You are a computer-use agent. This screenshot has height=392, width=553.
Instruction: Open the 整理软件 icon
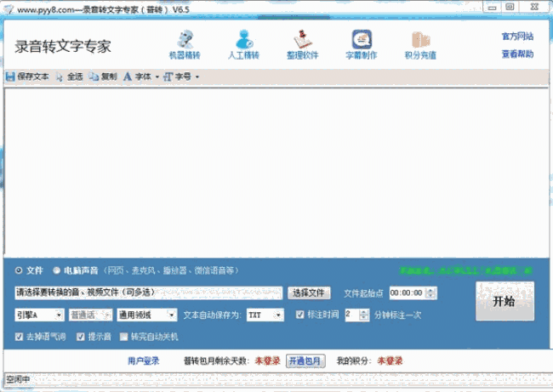[x=302, y=44]
